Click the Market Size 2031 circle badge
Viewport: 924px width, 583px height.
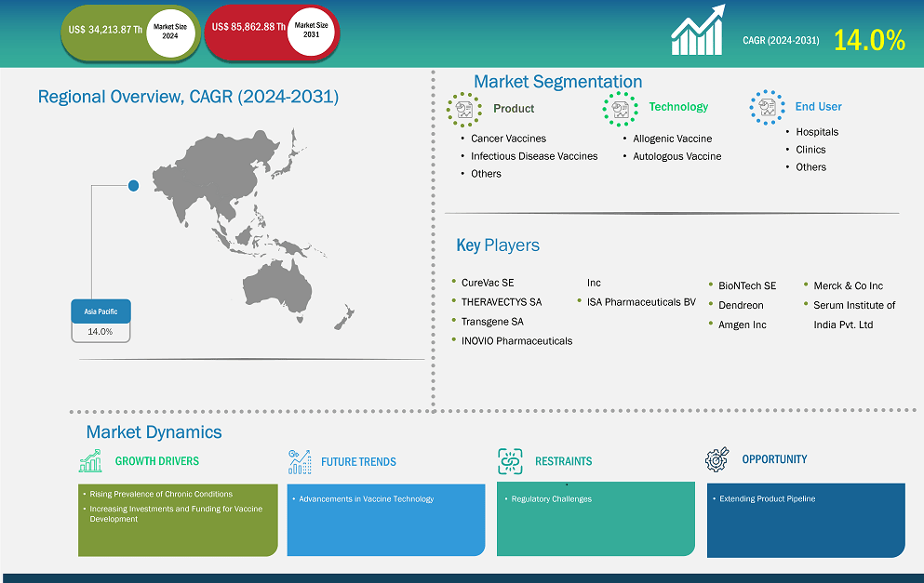coord(311,33)
